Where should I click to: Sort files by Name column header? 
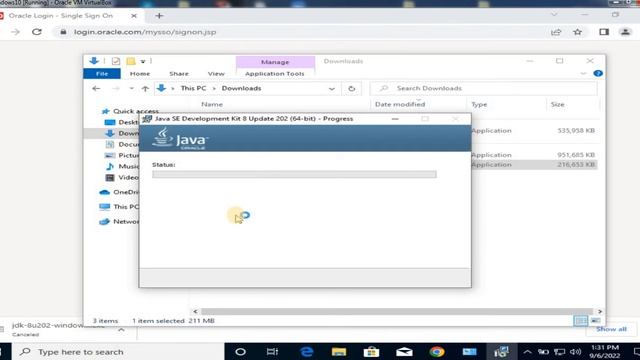click(212, 104)
